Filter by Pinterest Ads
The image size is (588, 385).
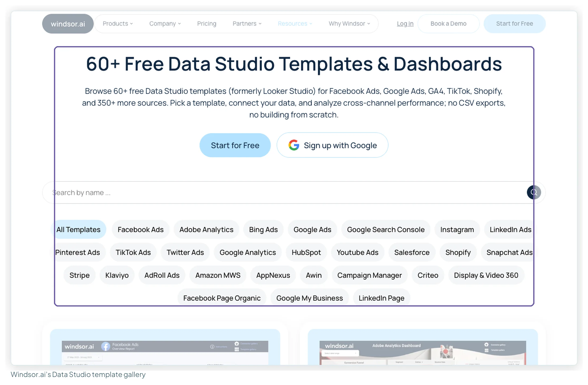point(78,252)
